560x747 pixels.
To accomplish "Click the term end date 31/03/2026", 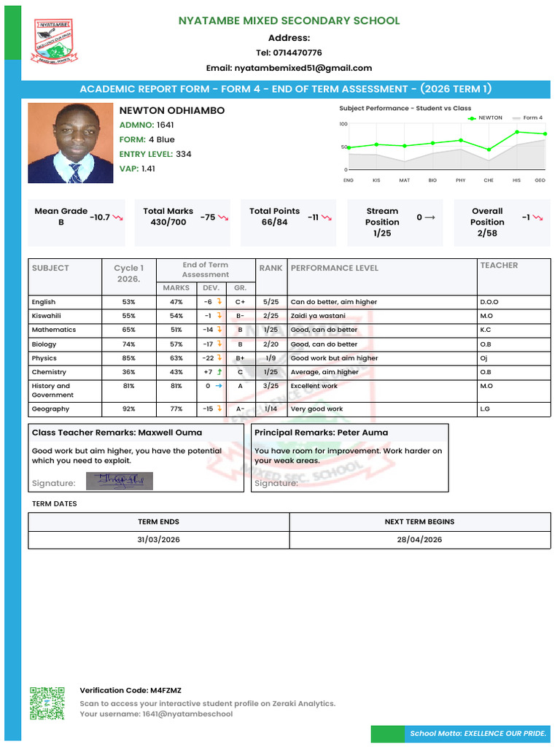I will [158, 539].
